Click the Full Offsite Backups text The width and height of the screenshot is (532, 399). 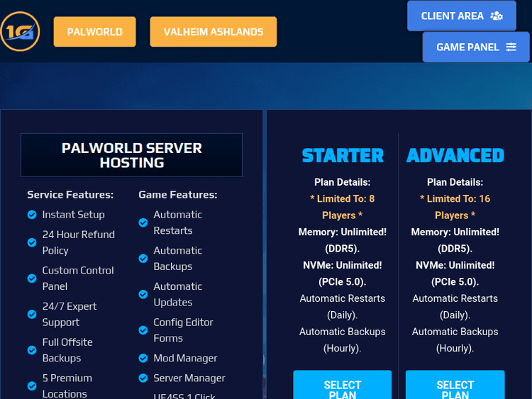coord(67,350)
